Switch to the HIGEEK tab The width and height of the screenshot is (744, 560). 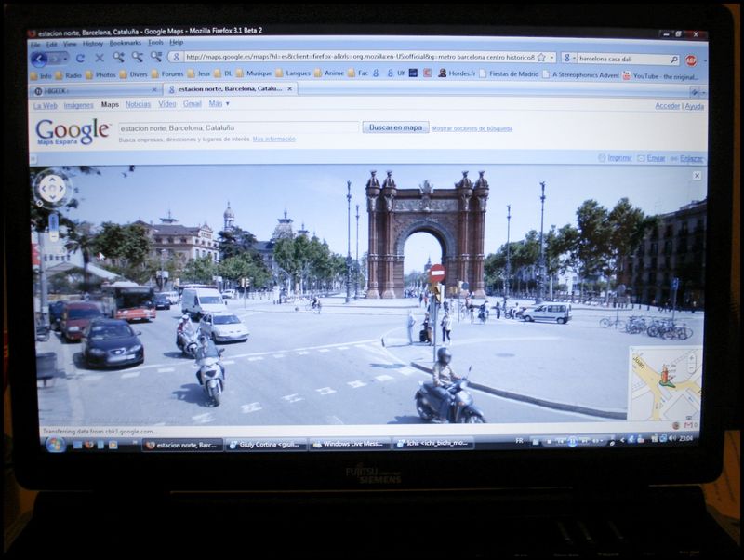(x=96, y=90)
